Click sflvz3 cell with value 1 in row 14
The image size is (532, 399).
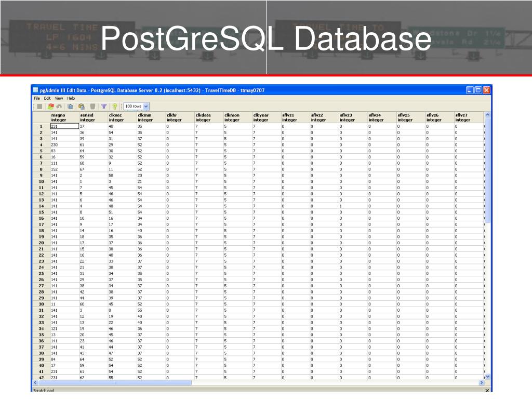pos(353,206)
